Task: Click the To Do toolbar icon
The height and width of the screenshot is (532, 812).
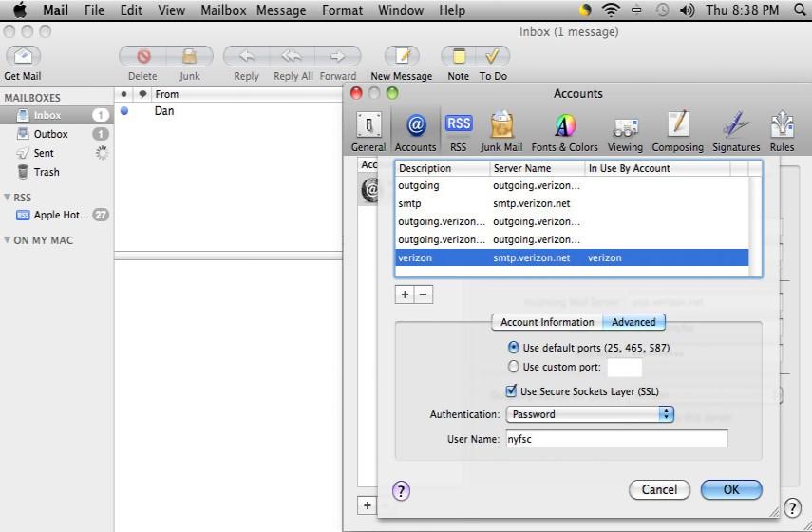Action: click(x=493, y=56)
